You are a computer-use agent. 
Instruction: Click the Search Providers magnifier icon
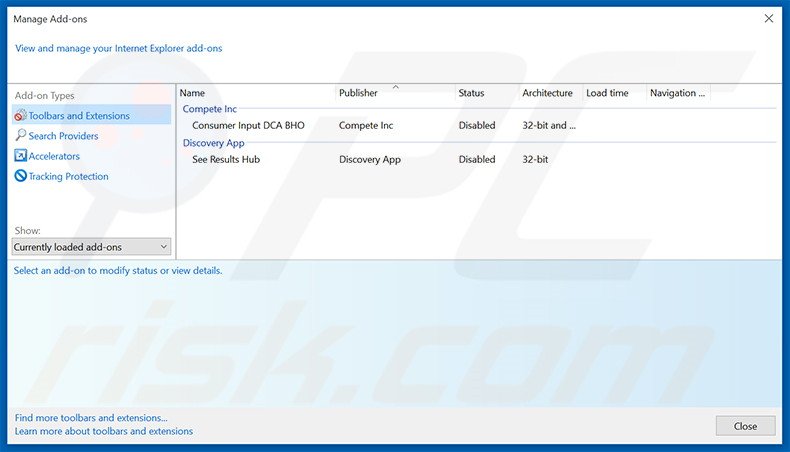20,136
